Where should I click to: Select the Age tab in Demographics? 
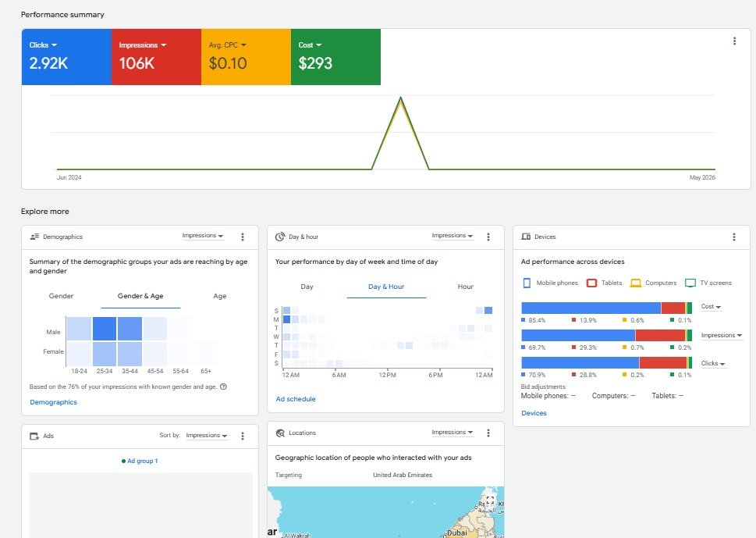click(220, 296)
